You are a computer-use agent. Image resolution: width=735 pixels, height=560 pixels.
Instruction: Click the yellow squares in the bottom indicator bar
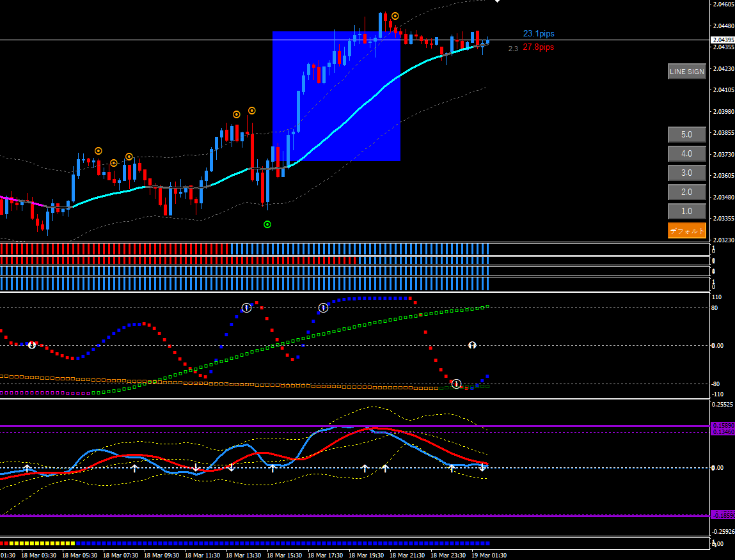(x=38, y=543)
